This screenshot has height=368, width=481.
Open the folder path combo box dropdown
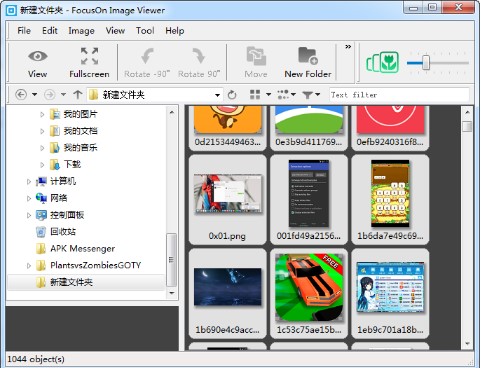point(217,95)
